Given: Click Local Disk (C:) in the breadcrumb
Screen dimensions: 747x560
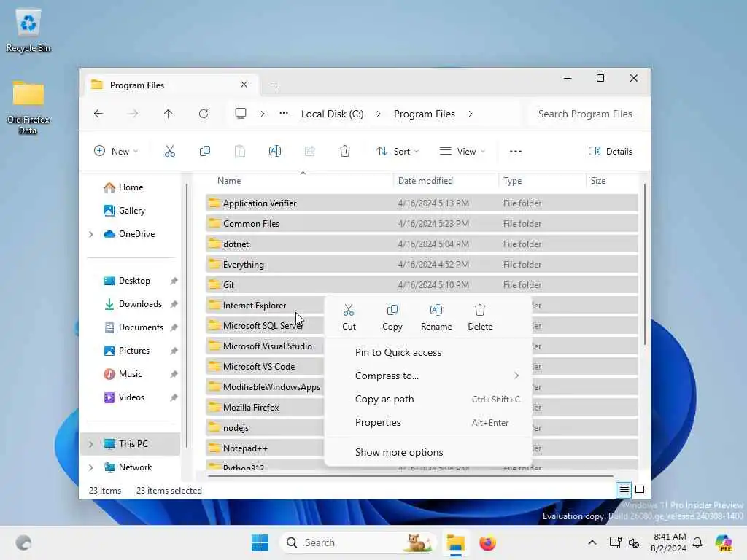Looking at the screenshot, I should coord(332,114).
